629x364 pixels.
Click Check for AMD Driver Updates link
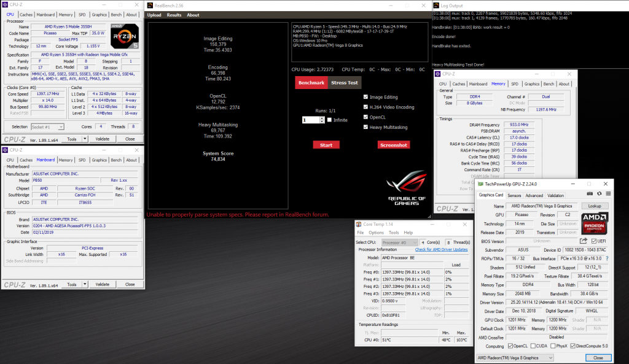[441, 249]
